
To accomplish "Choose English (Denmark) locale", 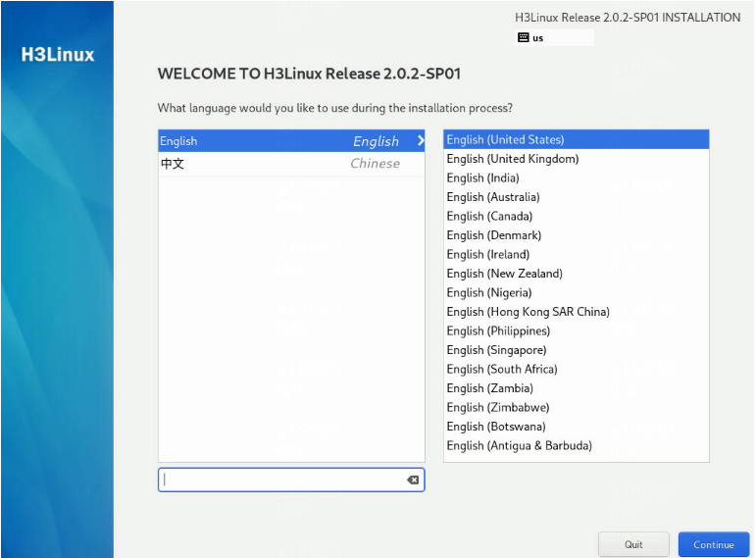I will coord(577,235).
